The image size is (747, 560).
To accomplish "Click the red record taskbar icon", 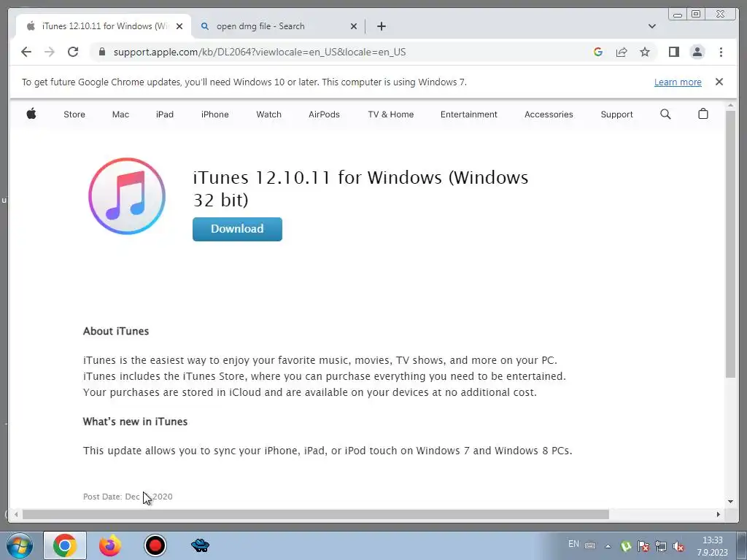I will coord(155,545).
